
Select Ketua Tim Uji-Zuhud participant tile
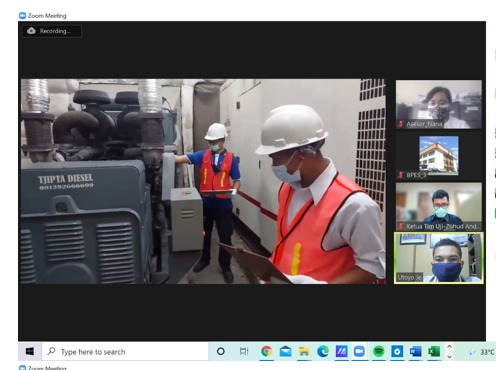(439, 207)
